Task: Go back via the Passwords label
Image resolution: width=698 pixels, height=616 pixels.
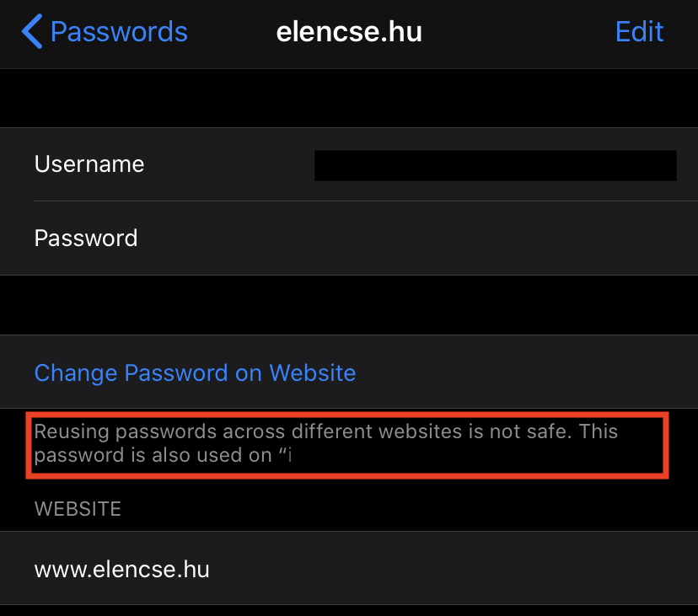Action: (x=119, y=32)
